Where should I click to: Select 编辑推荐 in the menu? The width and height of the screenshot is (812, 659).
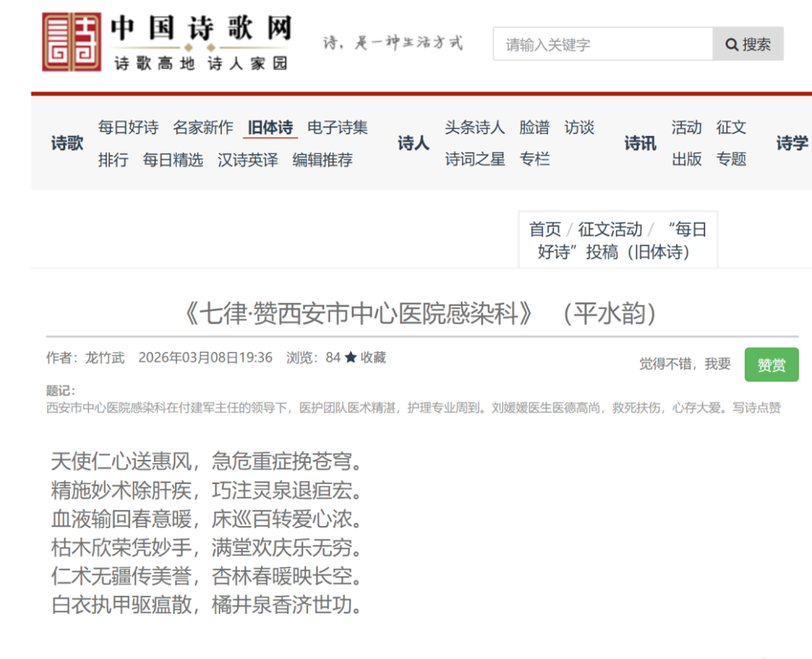point(323,159)
